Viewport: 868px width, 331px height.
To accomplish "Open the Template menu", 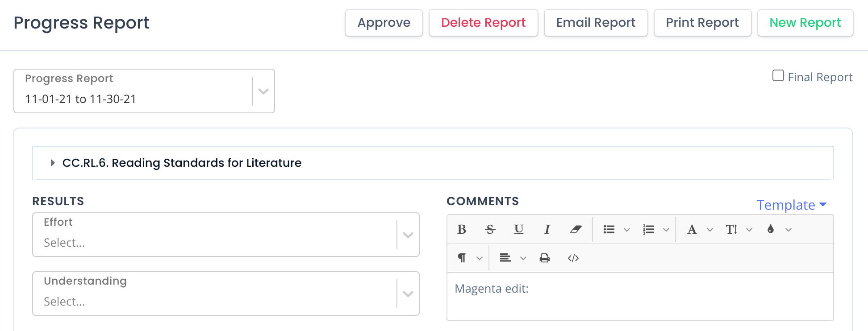I will (791, 205).
